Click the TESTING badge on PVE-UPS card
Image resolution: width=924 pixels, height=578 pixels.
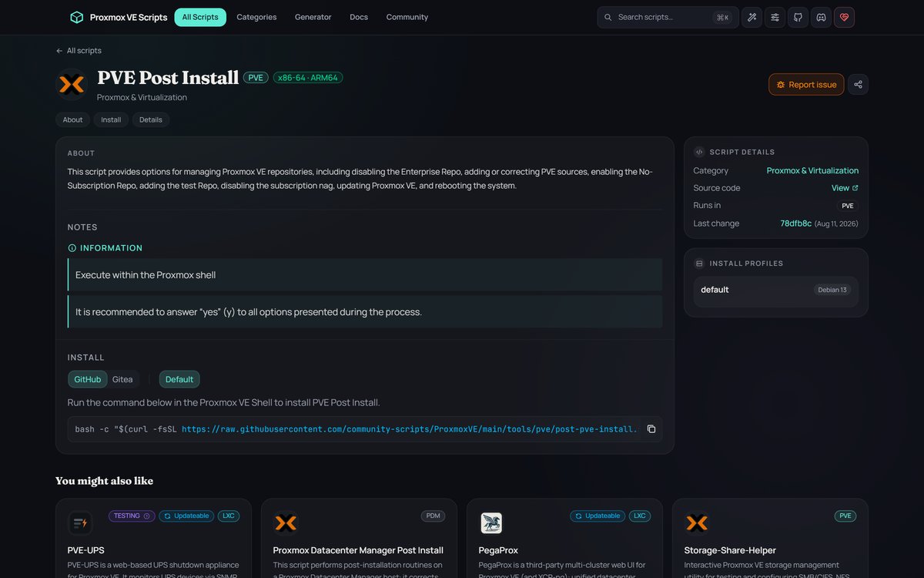click(132, 516)
